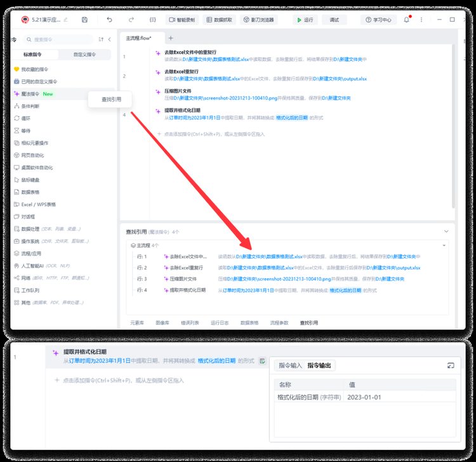This screenshot has height=462, width=476.
Task: Open the notification bell icon
Action: point(406,20)
